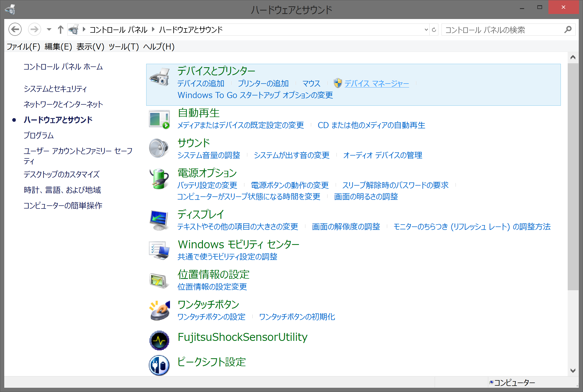Click the Forward navigation arrow

coord(34,29)
